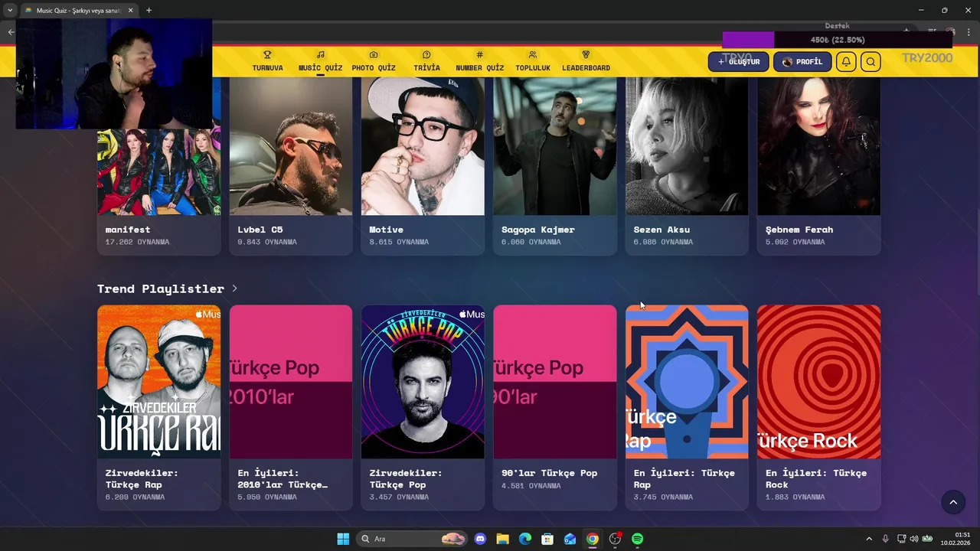Open the Motive artist photo

point(423,146)
